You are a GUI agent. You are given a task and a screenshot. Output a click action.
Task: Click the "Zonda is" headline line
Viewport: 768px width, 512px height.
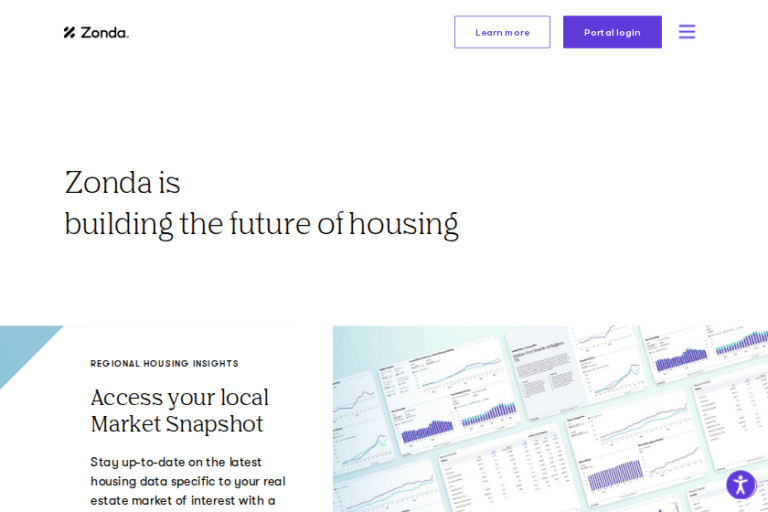point(123,183)
